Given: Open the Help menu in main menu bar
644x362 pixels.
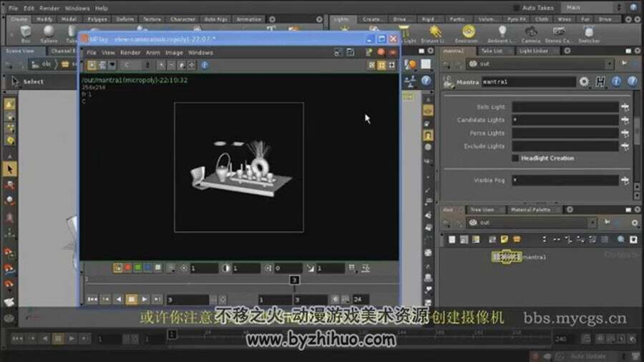Looking at the screenshot, I should [x=101, y=8].
